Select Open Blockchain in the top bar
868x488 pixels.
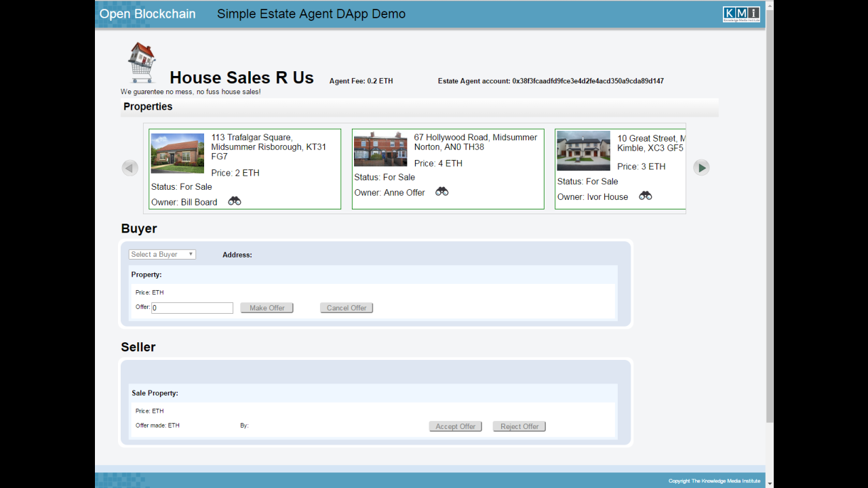(147, 14)
